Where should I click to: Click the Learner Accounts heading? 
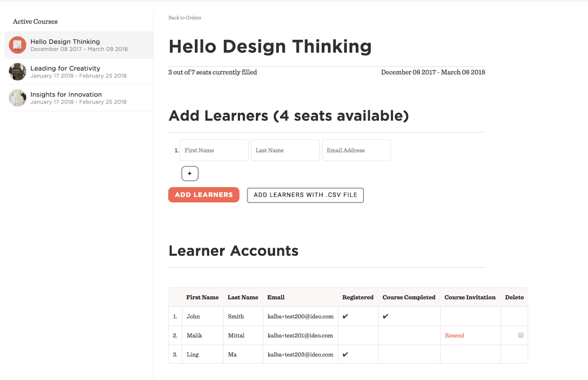(233, 251)
